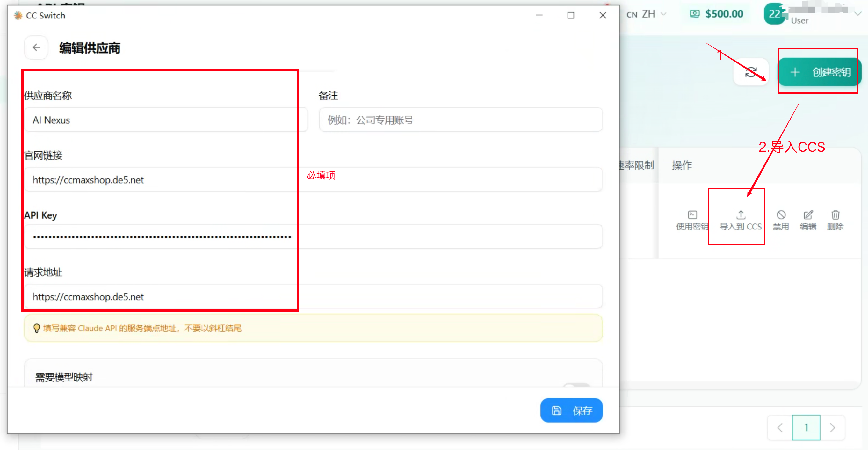Click the 备注 notes input field
This screenshot has width=868, height=450.
point(461,120)
